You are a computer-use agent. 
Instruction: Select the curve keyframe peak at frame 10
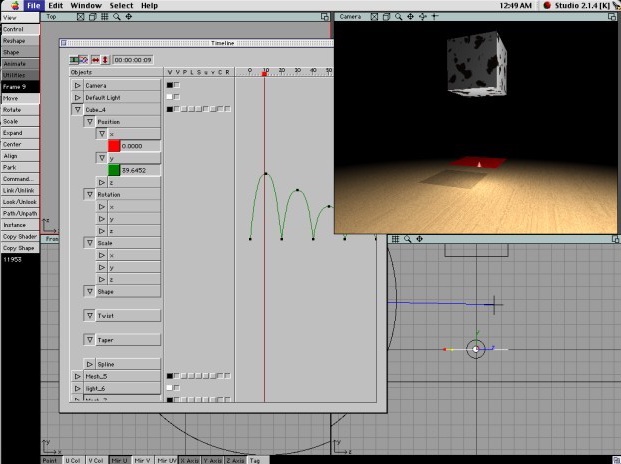click(266, 173)
